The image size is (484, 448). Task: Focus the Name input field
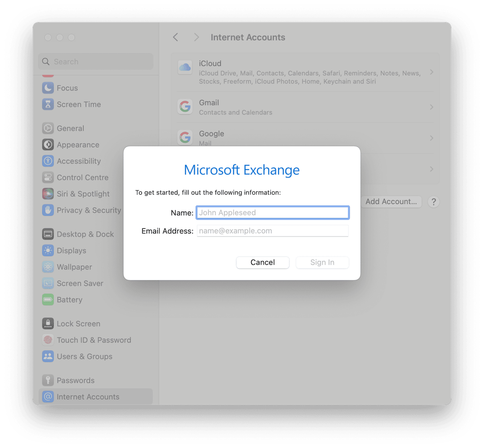[x=273, y=212]
